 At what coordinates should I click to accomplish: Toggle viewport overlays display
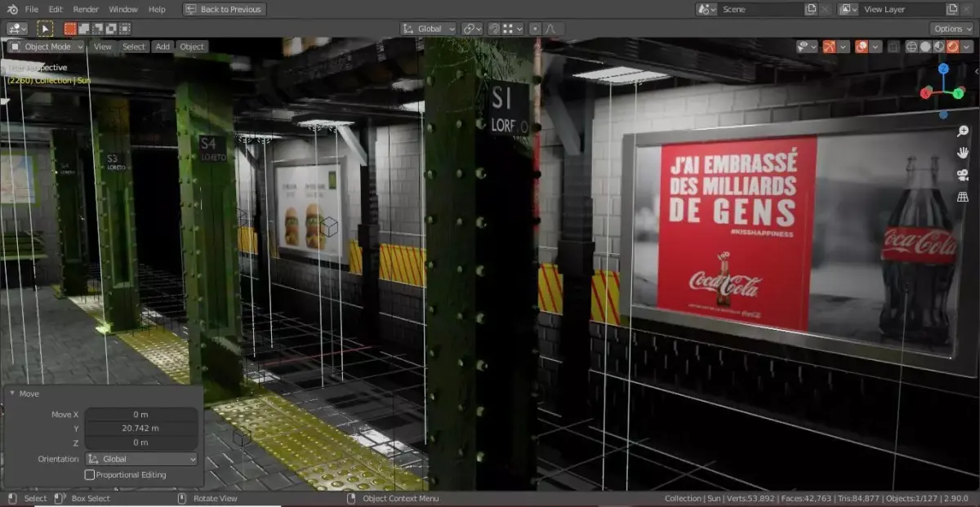[862, 47]
